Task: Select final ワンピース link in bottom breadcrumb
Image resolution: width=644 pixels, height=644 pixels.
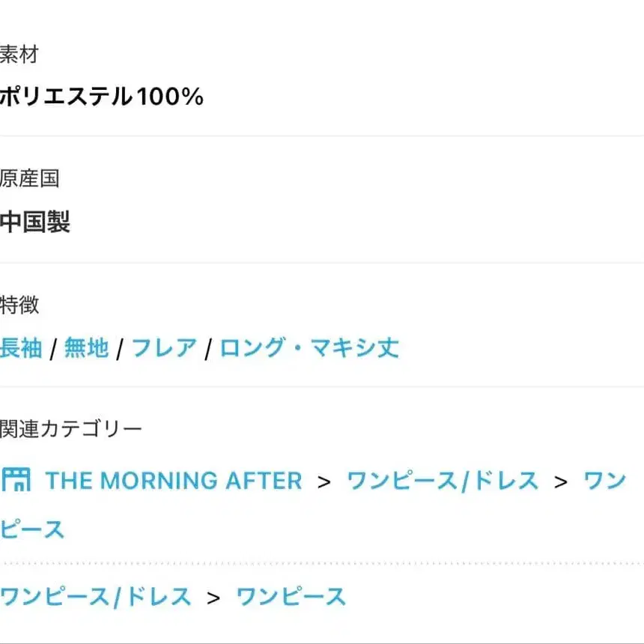Action: click(291, 597)
